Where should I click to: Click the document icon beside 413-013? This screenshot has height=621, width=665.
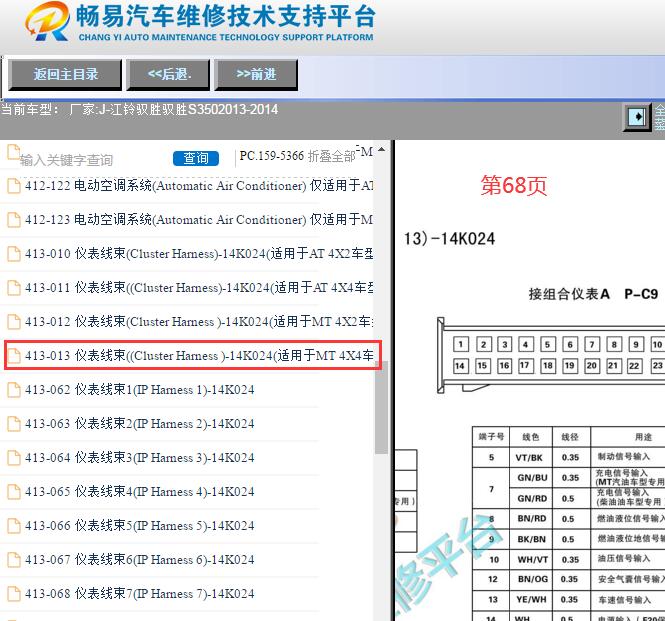tap(14, 355)
